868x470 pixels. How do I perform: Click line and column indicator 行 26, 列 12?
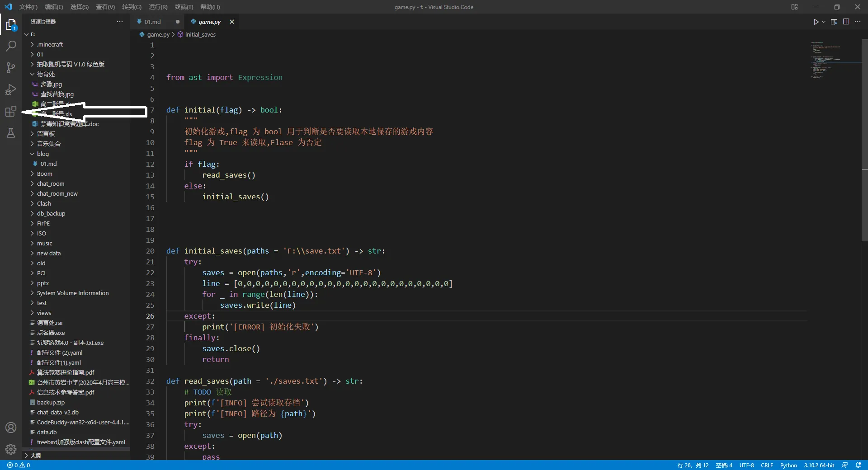pyautogui.click(x=693, y=465)
